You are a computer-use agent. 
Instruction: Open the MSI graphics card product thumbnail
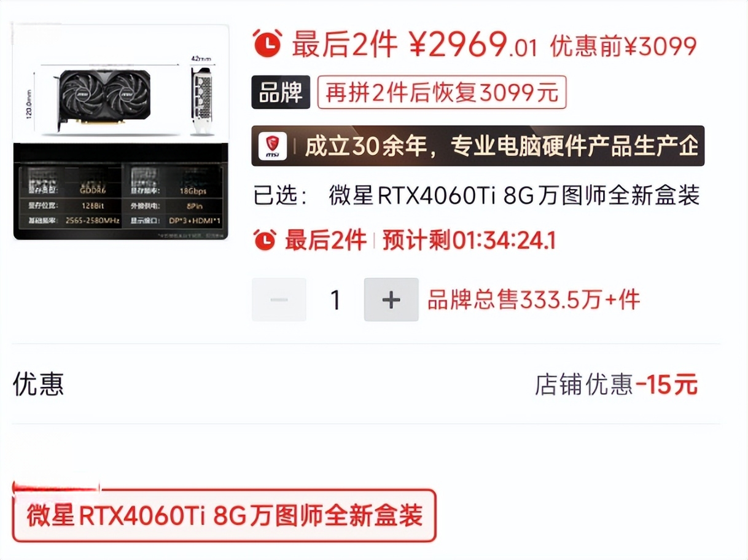(x=120, y=131)
